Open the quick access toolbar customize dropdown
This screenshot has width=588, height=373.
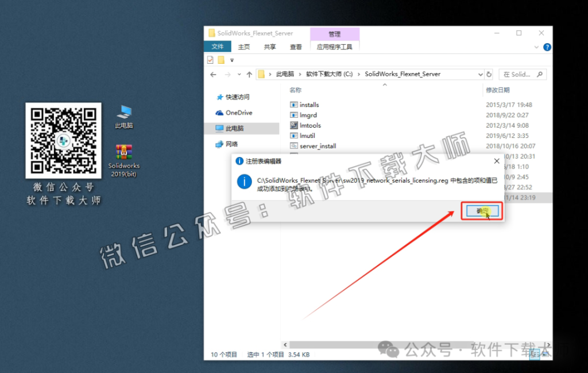[x=231, y=60]
